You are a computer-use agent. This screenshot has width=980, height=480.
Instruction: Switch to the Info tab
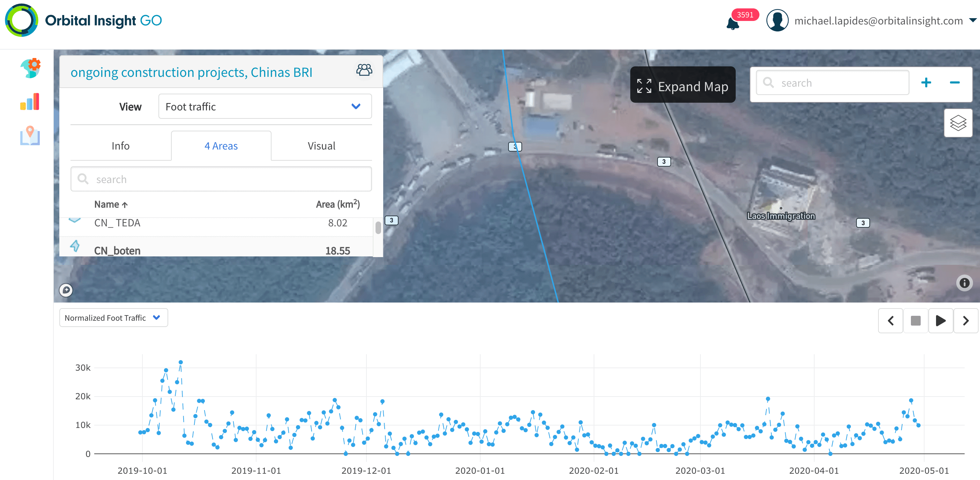tap(121, 146)
